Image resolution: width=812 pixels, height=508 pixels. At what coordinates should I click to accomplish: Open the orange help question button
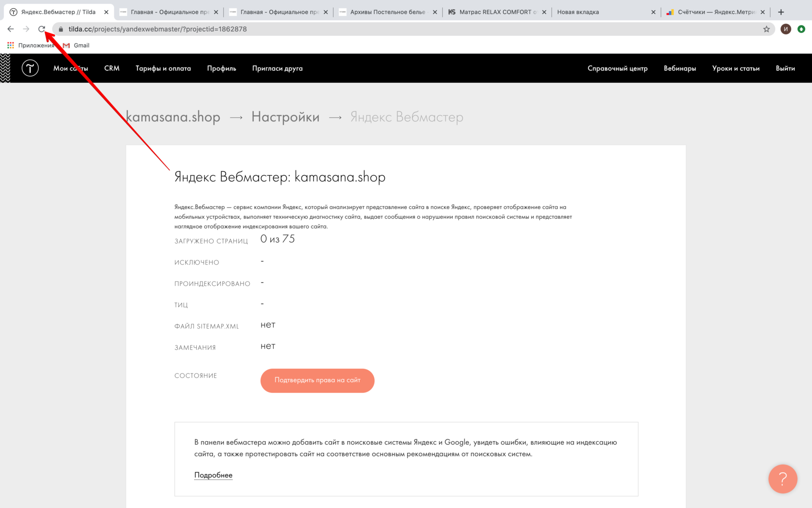783,479
